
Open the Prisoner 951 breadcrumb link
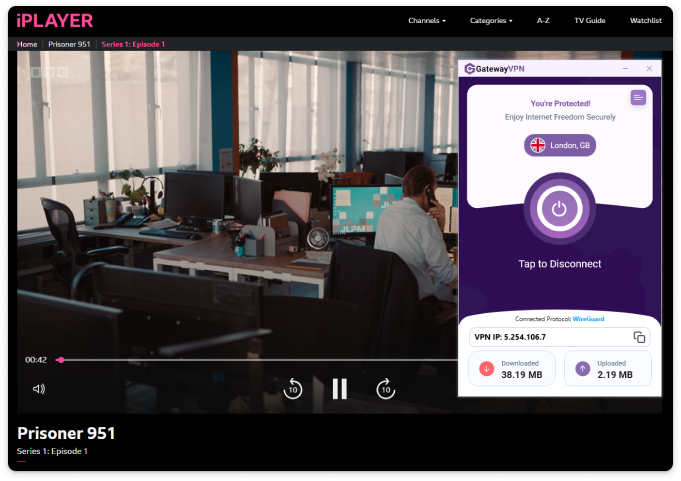click(x=69, y=44)
